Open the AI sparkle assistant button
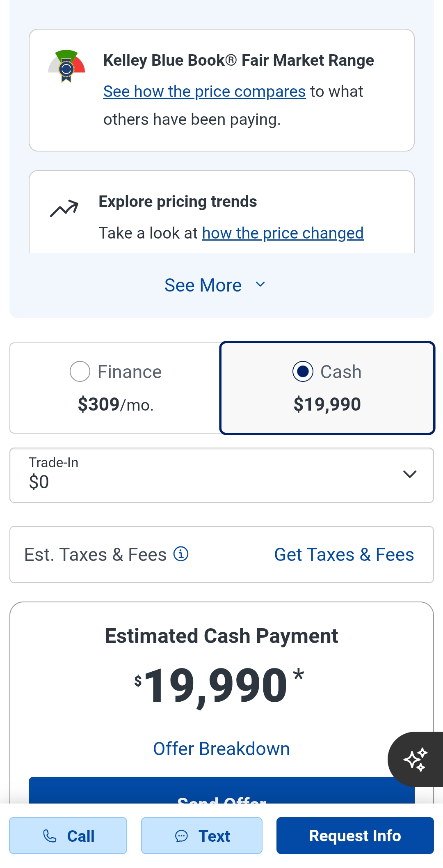Viewport: 443px width, 868px height. (x=415, y=759)
